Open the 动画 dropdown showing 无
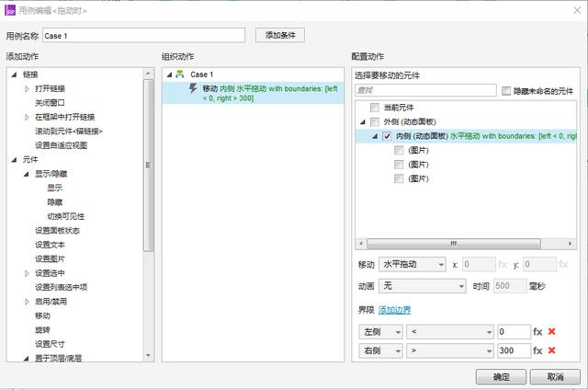Screen dimensions: 588x390 coord(423,286)
